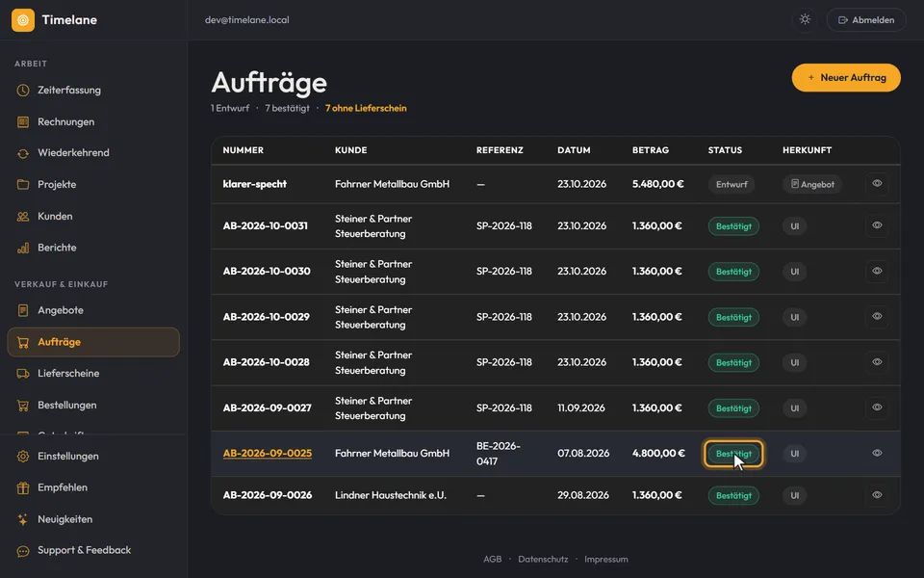
Task: Open Projekte in the sidebar
Action: [x=93, y=185]
